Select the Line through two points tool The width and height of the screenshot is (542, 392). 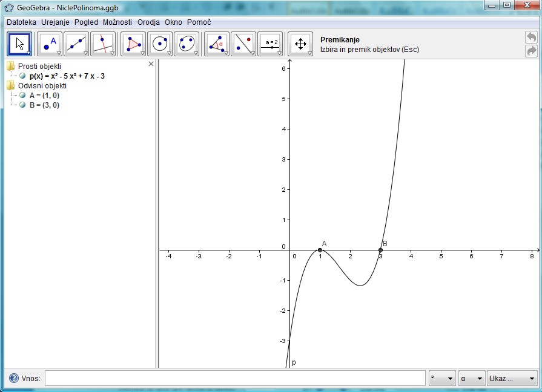click(x=76, y=44)
